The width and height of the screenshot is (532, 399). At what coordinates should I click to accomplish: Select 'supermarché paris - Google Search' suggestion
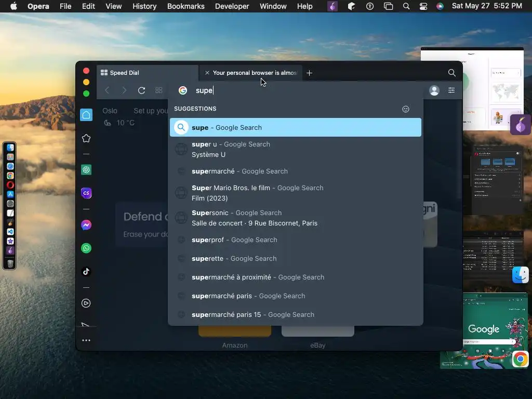[x=296, y=296]
